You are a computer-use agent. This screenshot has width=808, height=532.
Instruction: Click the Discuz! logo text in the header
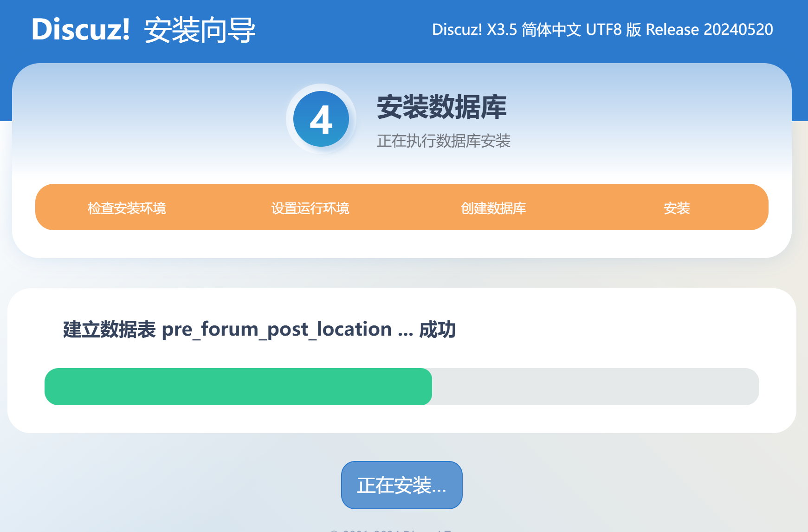tap(81, 29)
